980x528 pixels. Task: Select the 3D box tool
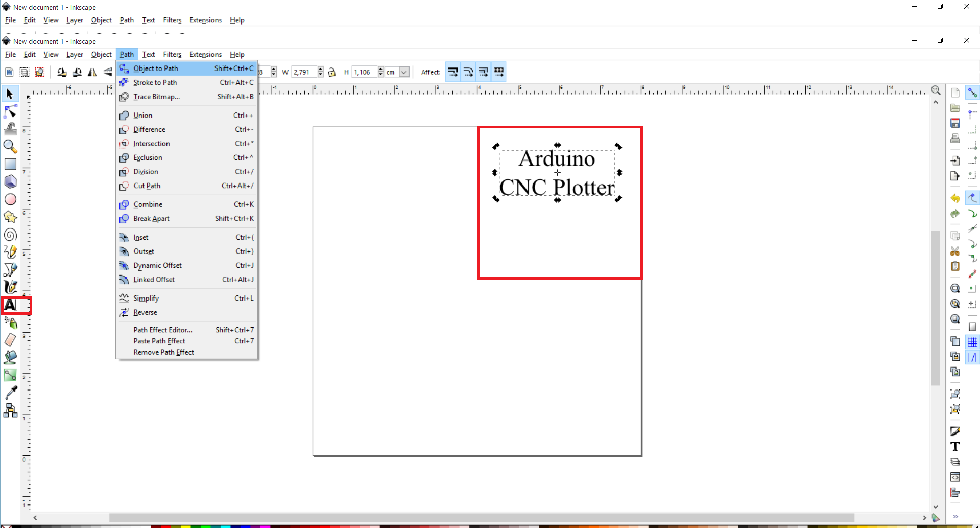[x=10, y=181]
